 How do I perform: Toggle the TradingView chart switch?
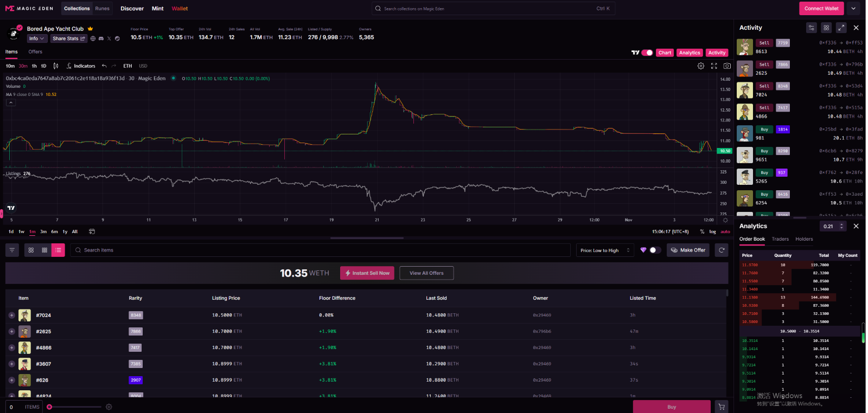click(x=647, y=53)
